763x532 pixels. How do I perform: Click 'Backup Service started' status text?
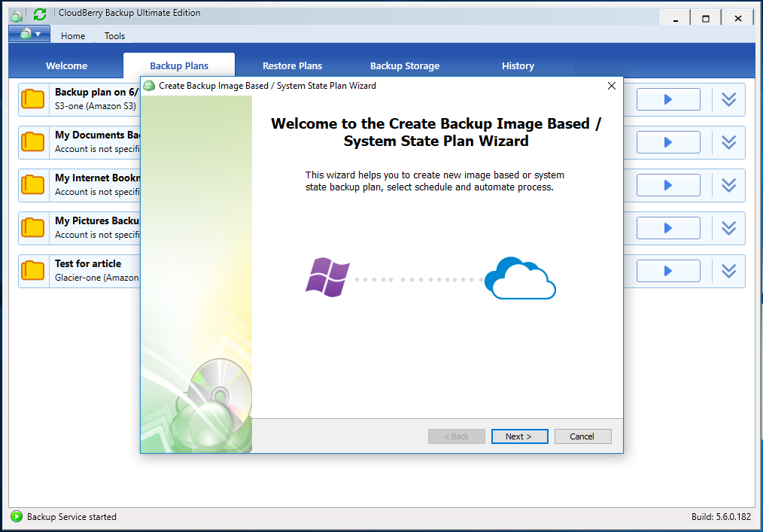pos(71,517)
